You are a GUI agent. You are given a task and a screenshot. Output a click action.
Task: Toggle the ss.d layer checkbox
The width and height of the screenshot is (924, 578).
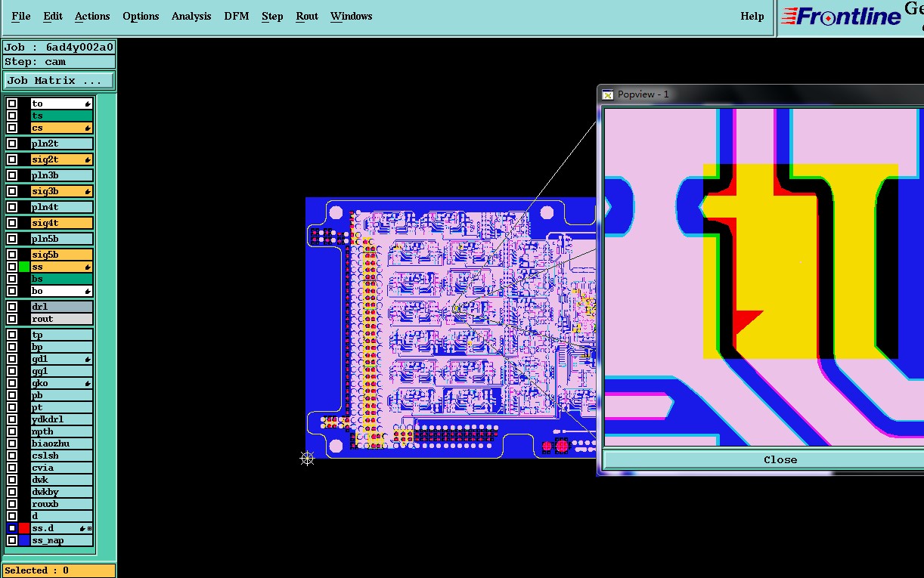point(12,528)
